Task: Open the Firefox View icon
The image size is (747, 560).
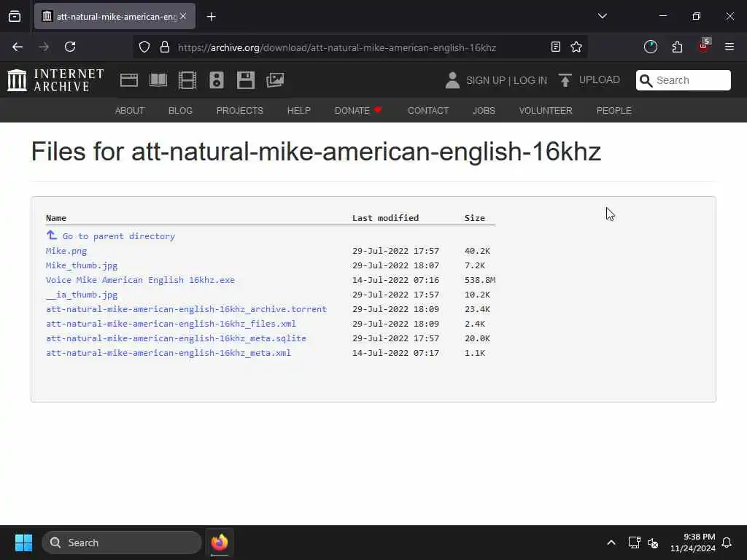Action: (x=15, y=16)
